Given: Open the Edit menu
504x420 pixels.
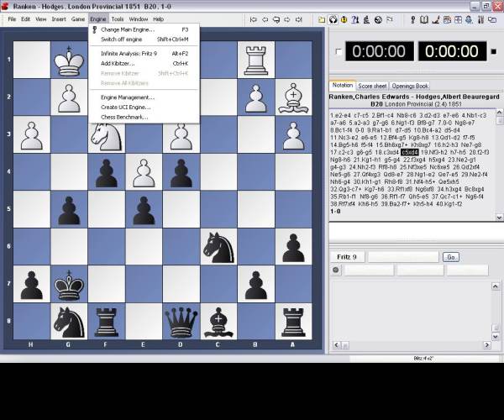Looking at the screenshot, I should pyautogui.click(x=26, y=19).
